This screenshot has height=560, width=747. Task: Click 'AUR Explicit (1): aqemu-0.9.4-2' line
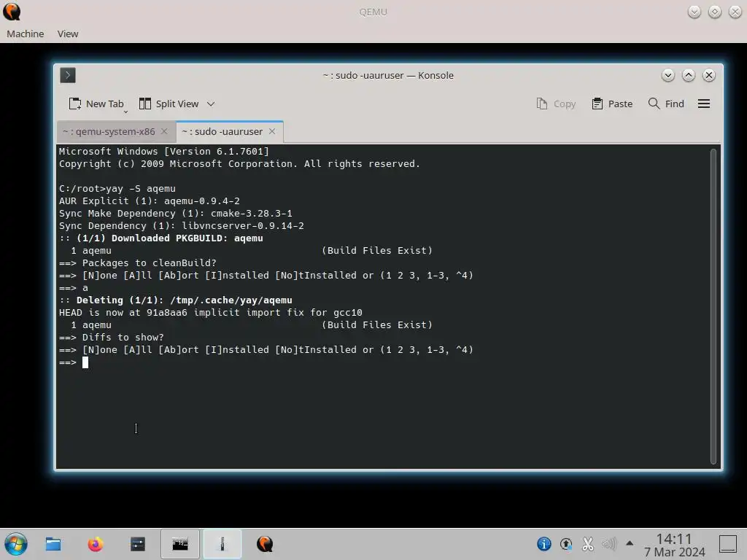149,201
